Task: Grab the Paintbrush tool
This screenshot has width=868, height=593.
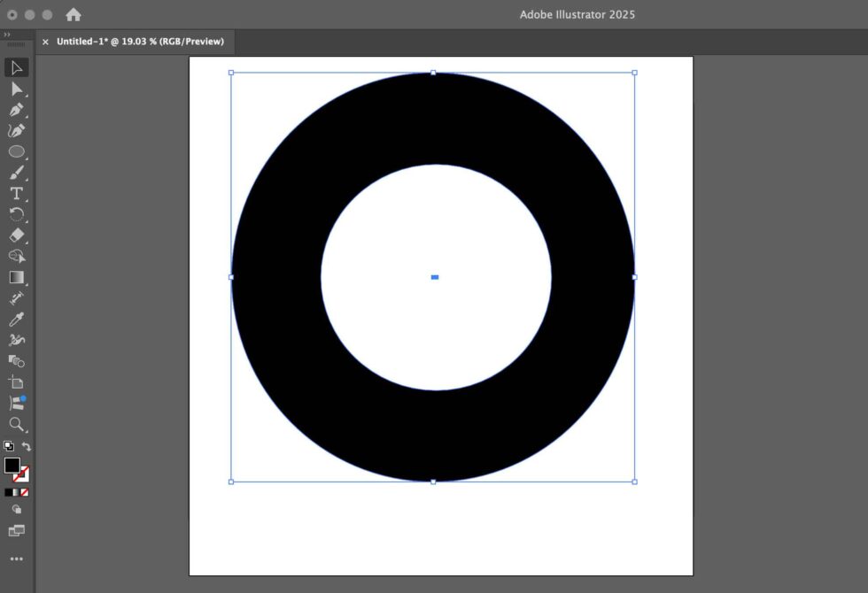Action: click(x=16, y=172)
